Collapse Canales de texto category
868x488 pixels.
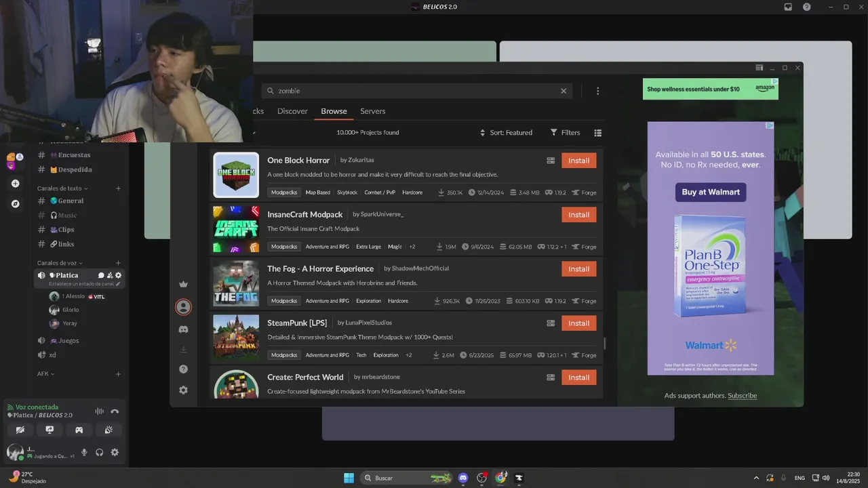pyautogui.click(x=62, y=188)
